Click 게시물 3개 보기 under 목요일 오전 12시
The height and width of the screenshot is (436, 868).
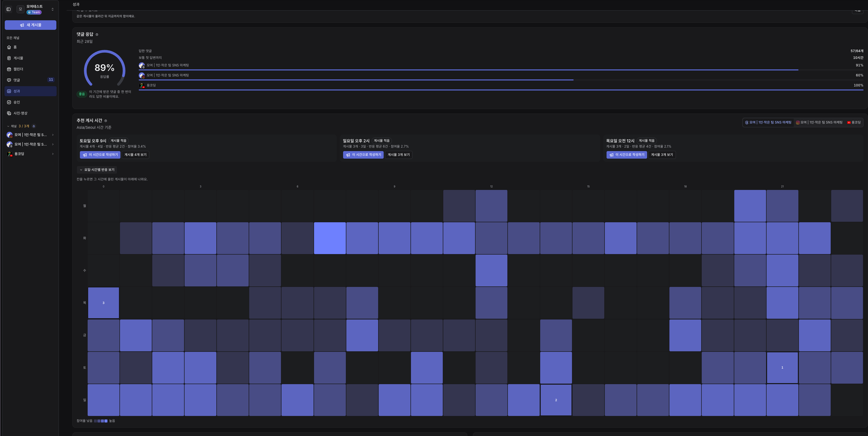662,155
